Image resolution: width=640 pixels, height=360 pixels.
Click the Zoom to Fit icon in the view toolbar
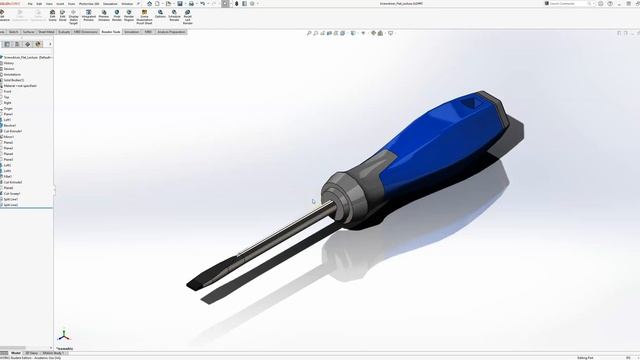pos(309,33)
